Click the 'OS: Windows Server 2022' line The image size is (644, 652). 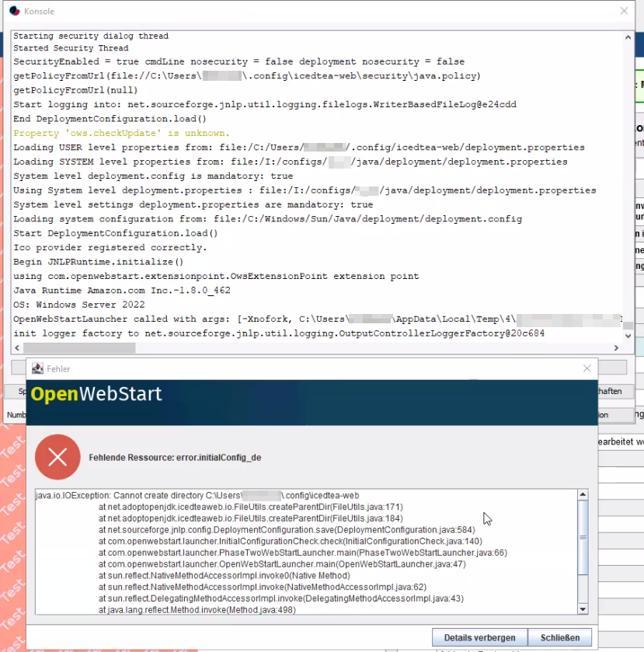tap(79, 305)
